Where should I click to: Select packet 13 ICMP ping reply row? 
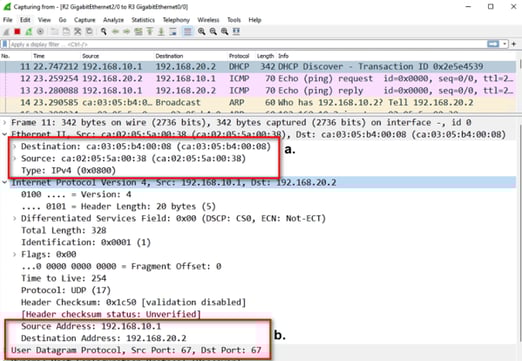(x=258, y=91)
